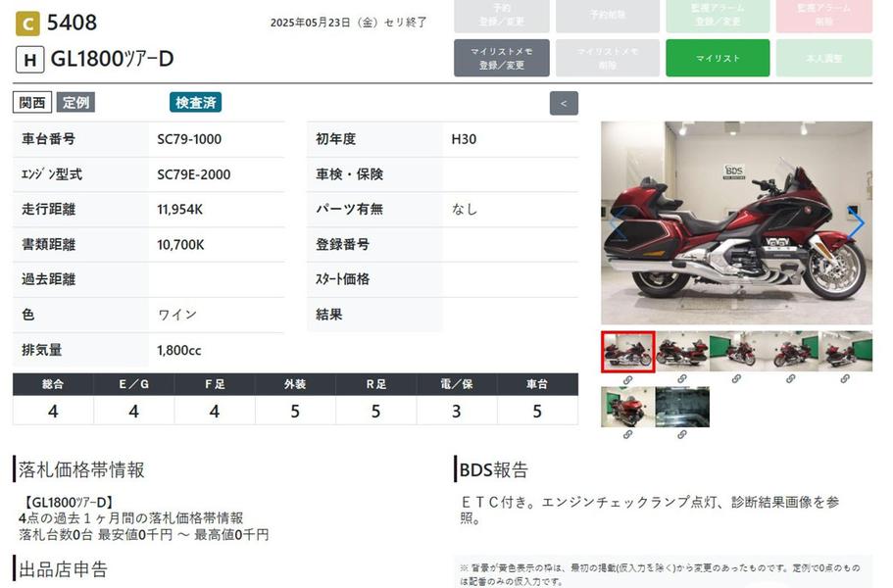Select the red-bordered first motorcycle thumbnail

(627, 352)
